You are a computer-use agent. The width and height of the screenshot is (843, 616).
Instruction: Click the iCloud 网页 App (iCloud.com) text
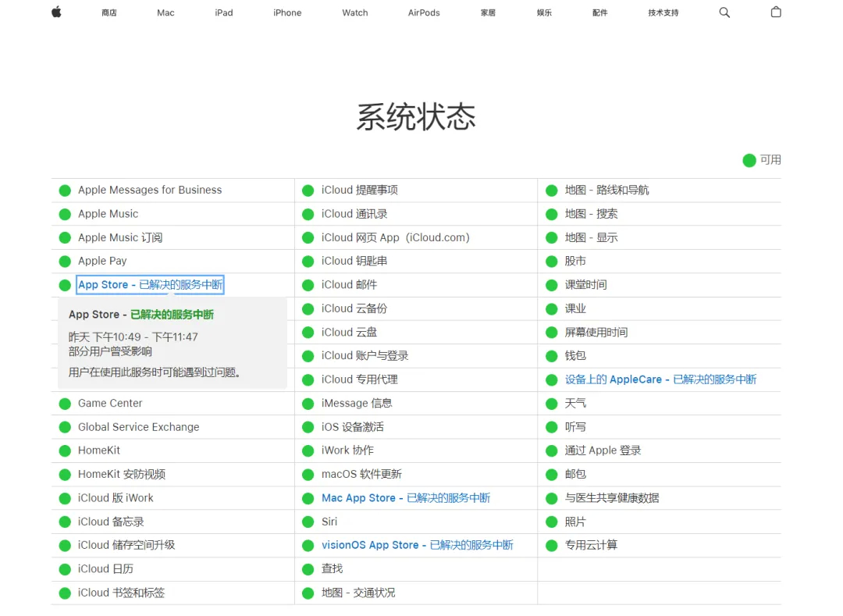[x=396, y=237]
